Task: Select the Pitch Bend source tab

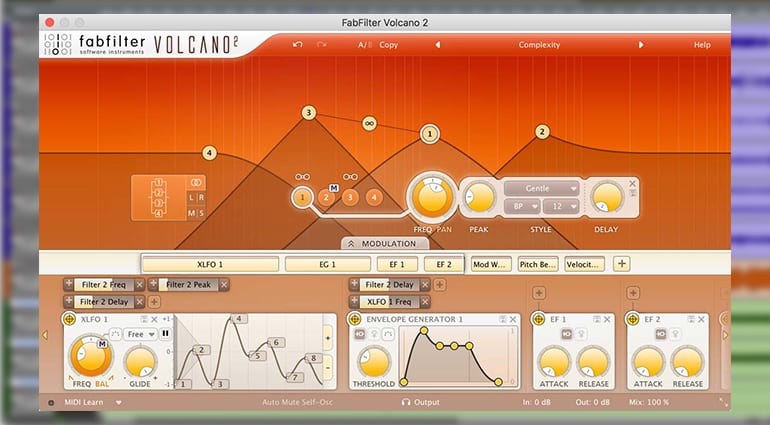Action: (x=538, y=264)
